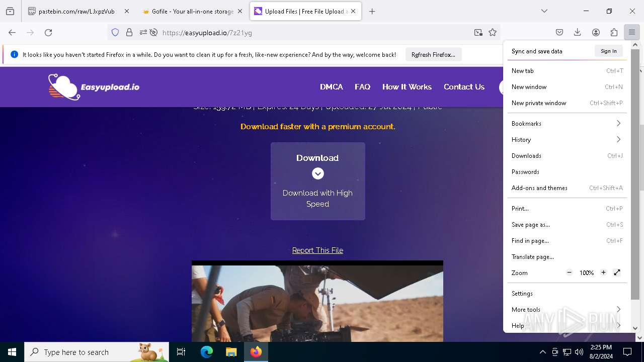Close the Gofile tab
Viewport: 644px width, 362px height.
click(x=240, y=11)
